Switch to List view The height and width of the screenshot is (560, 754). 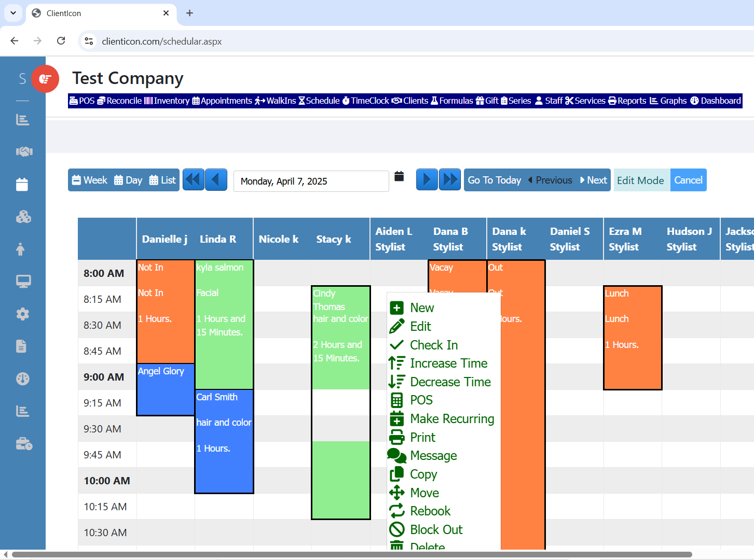click(x=162, y=180)
